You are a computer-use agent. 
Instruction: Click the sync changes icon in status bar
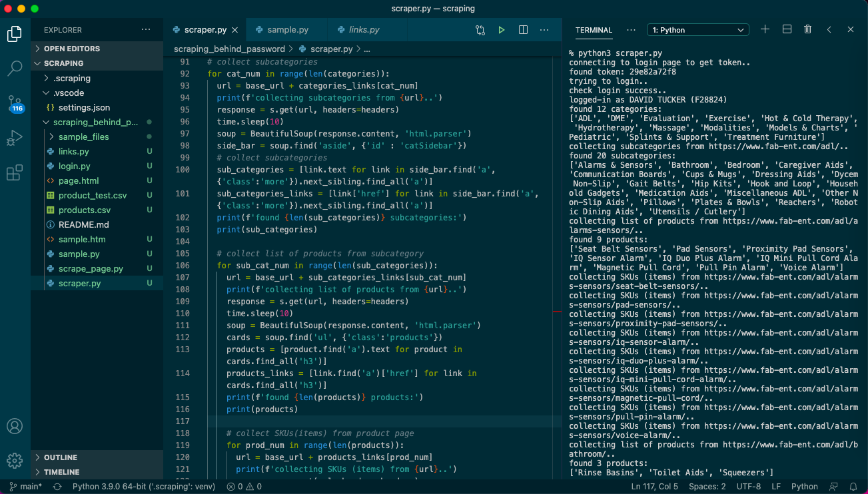(x=57, y=487)
